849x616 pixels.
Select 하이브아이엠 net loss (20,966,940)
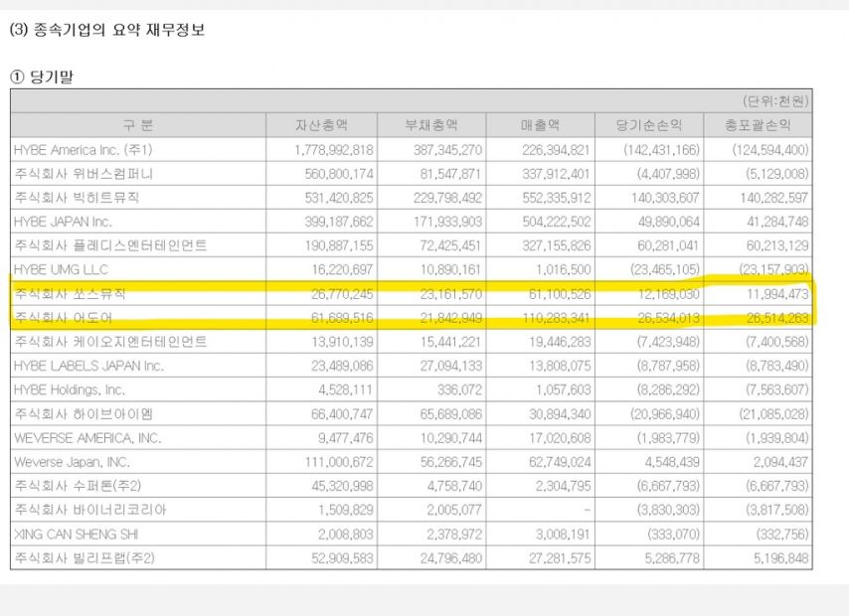[x=664, y=413]
